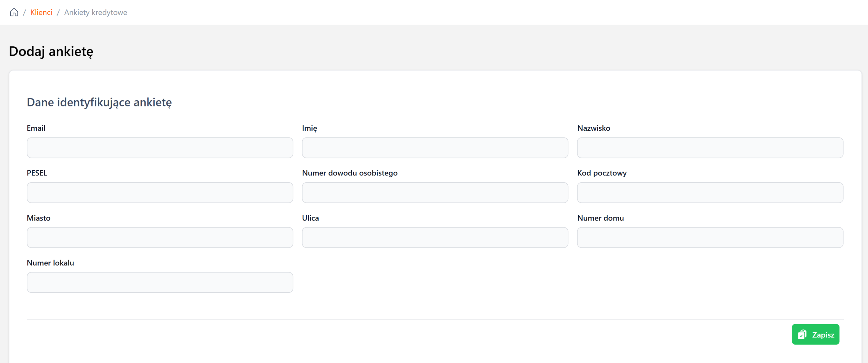
Task: Focus the Email input field
Action: coord(160,148)
